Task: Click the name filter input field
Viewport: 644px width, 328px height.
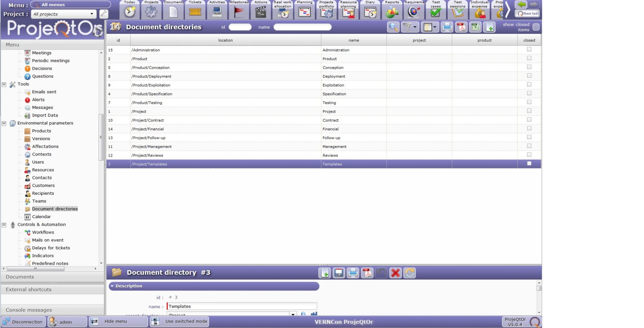Action: coord(302,27)
